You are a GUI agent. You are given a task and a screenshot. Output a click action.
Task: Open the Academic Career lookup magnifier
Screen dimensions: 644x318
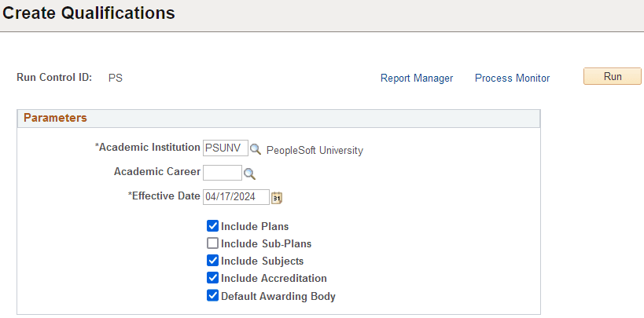(249, 173)
